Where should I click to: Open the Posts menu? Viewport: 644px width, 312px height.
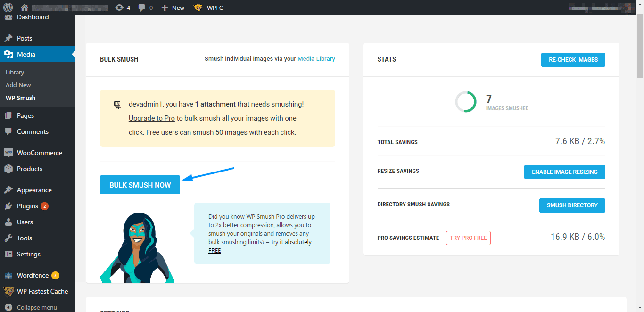[38, 38]
